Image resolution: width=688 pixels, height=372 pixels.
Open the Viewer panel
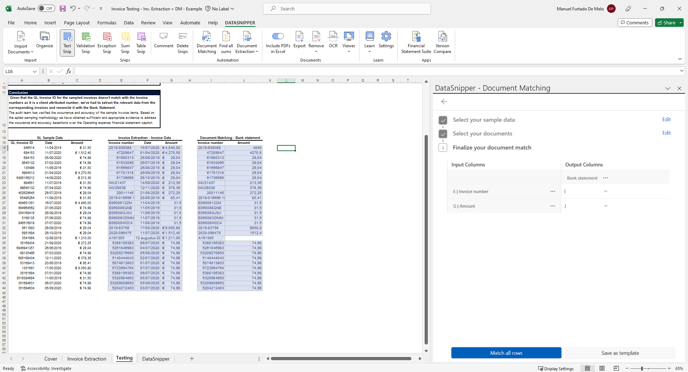[x=349, y=42]
